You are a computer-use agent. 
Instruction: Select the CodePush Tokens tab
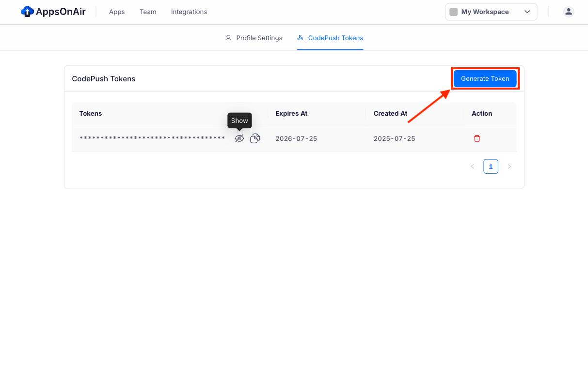330,38
